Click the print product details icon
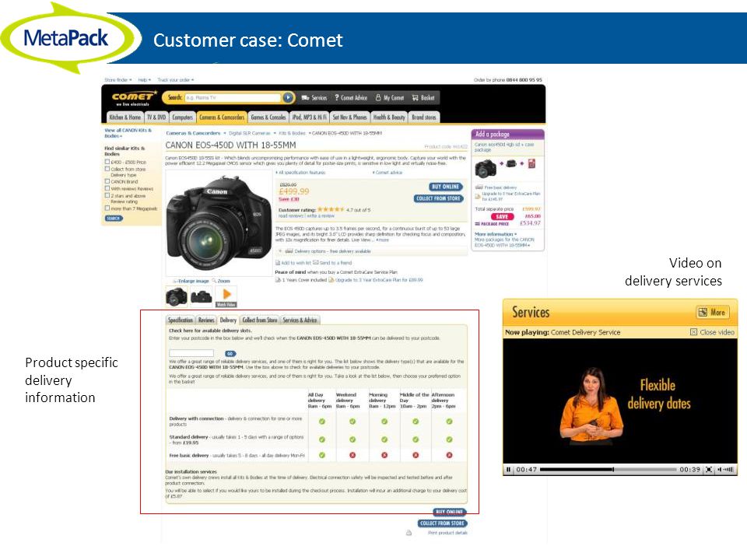The image size is (747, 560). 409,533
